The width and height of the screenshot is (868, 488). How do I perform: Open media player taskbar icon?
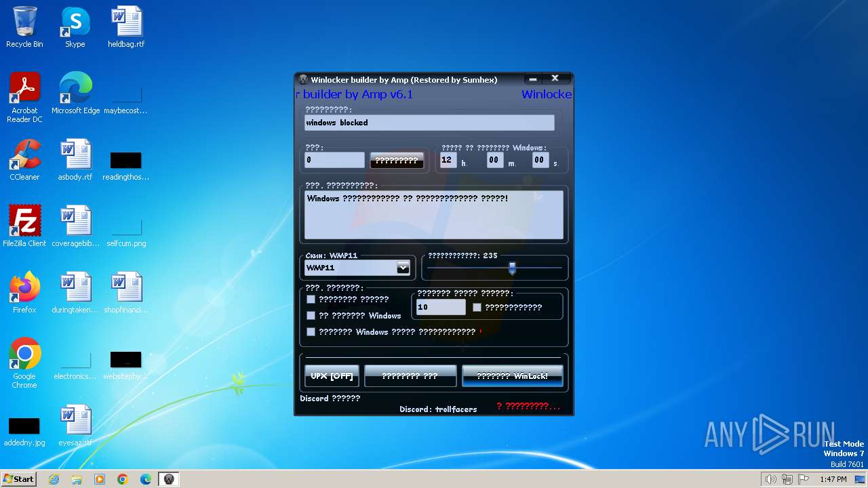click(x=100, y=479)
